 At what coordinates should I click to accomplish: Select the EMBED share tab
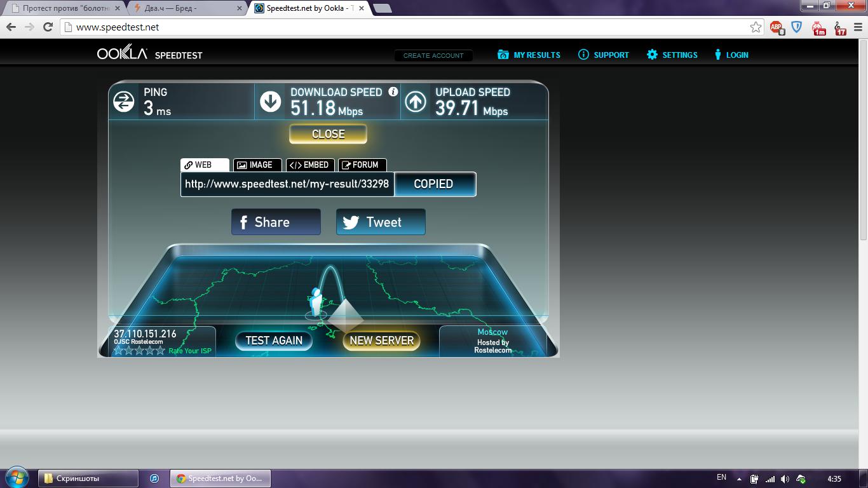[310, 165]
